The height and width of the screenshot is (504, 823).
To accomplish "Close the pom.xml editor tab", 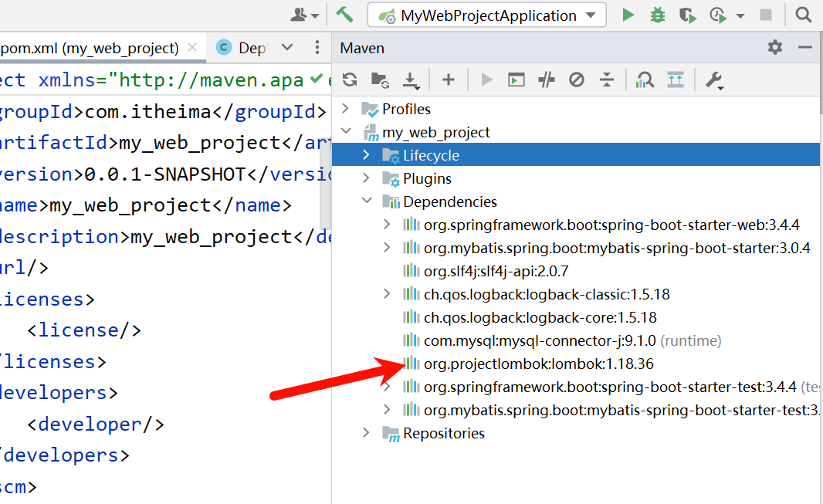I will (193, 47).
